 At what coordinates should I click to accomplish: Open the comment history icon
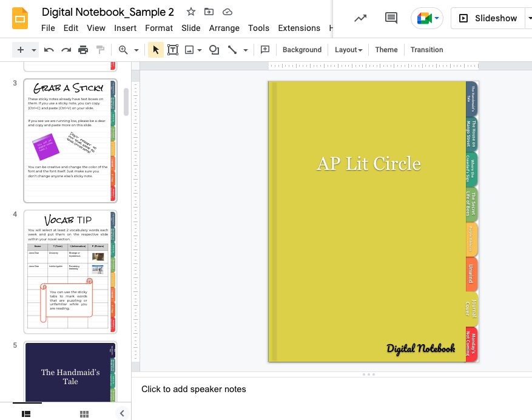[x=391, y=18]
